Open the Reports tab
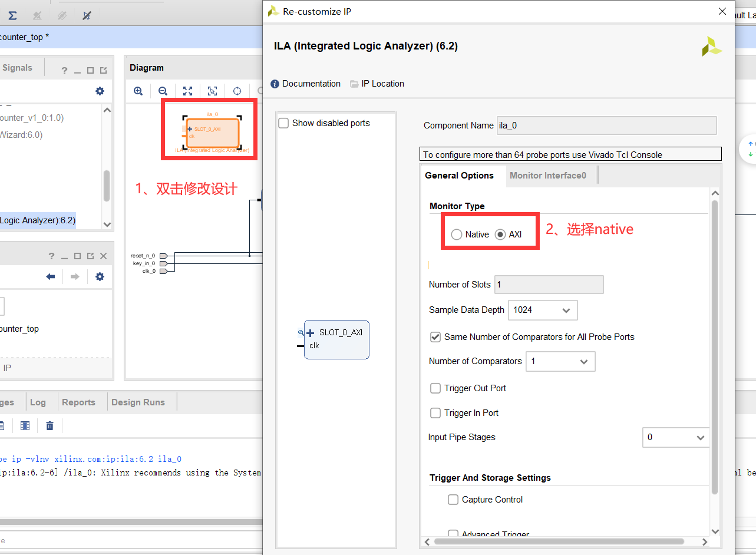 click(x=78, y=402)
